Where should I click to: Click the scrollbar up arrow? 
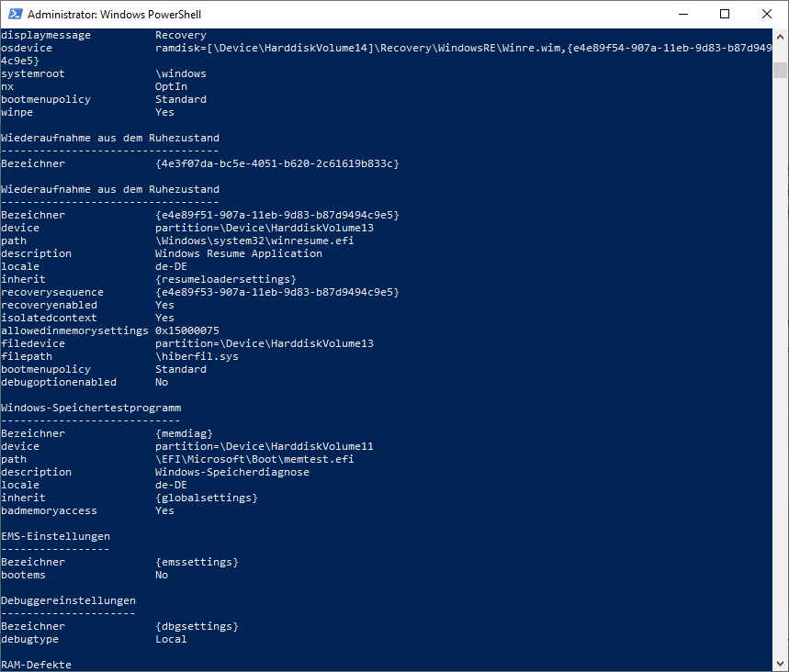pos(781,38)
